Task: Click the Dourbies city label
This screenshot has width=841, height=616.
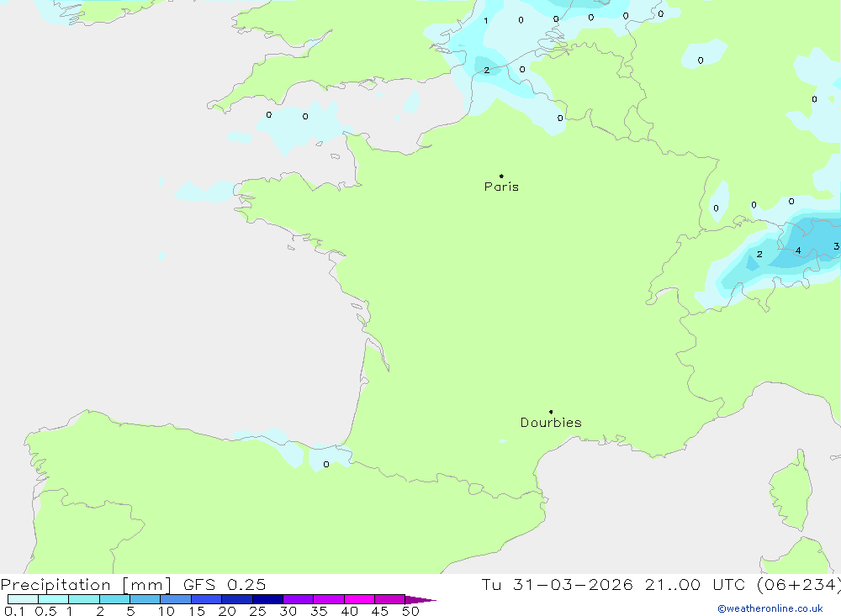Action: tap(551, 423)
